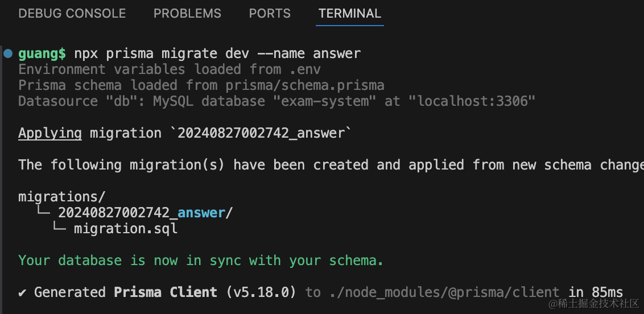644x314 pixels.
Task: Click the guang$ shell prompt
Action: click(42, 54)
